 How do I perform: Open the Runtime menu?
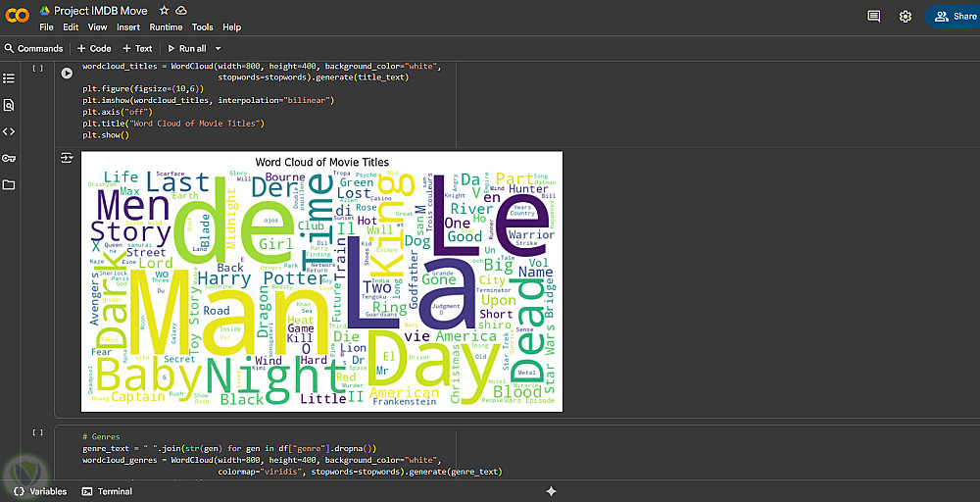[x=166, y=27]
